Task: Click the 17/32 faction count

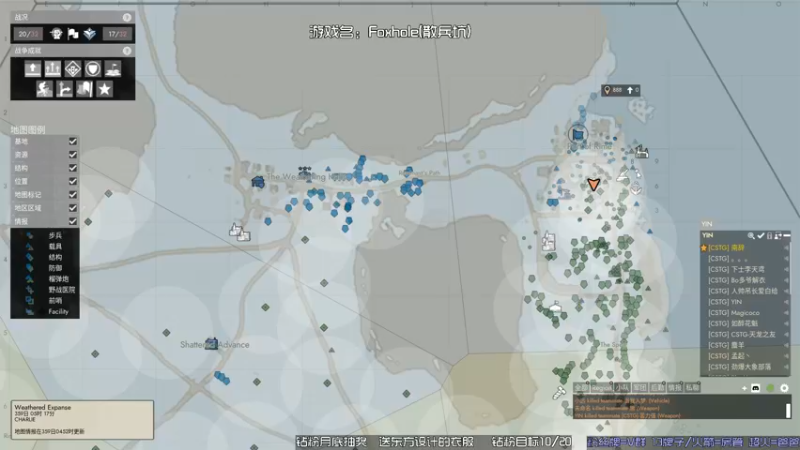Action: (x=117, y=34)
